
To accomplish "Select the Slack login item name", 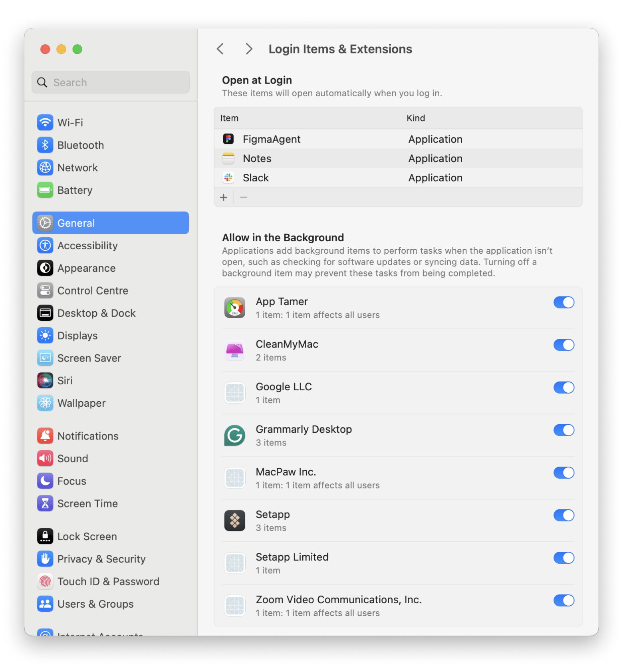I will point(256,178).
